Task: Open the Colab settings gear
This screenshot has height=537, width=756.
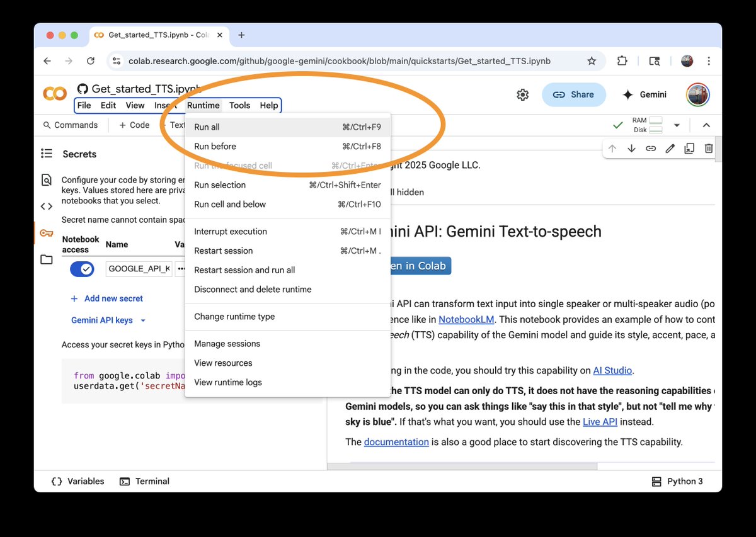Action: click(522, 94)
